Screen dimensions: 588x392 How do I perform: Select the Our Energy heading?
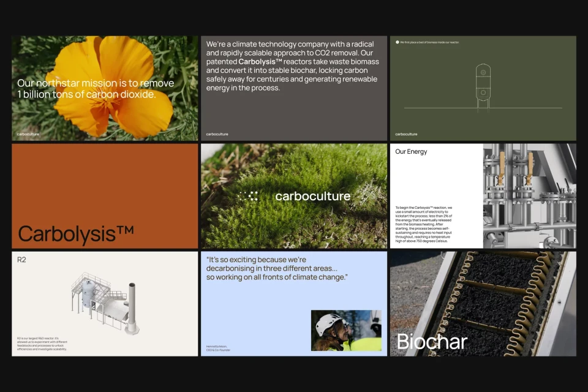click(411, 151)
